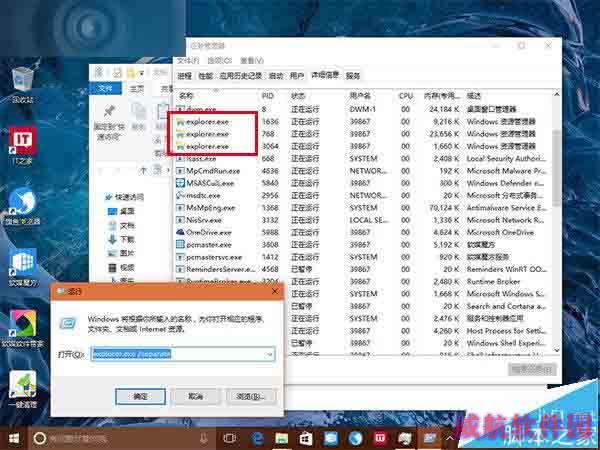This screenshot has width=600, height=450.
Task: Select the pcmastersvc.exe process row
Action: (x=364, y=257)
